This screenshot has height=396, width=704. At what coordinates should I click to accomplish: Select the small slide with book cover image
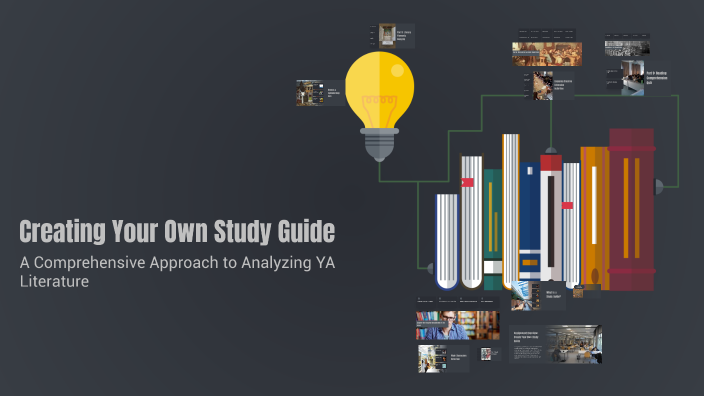pyautogui.click(x=490, y=354)
